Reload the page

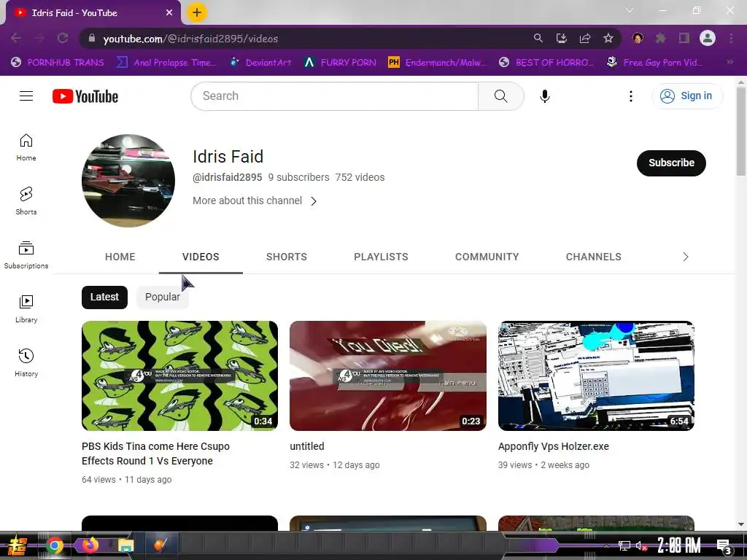[63, 38]
